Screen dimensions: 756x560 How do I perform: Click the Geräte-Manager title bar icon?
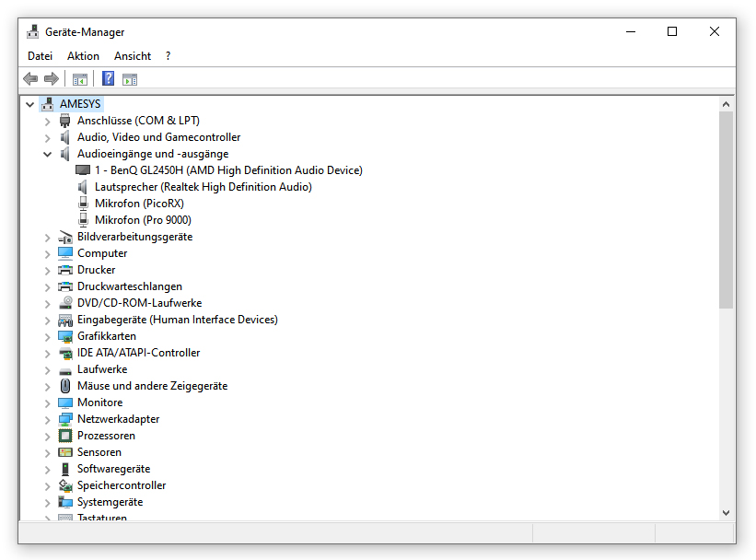pyautogui.click(x=33, y=32)
